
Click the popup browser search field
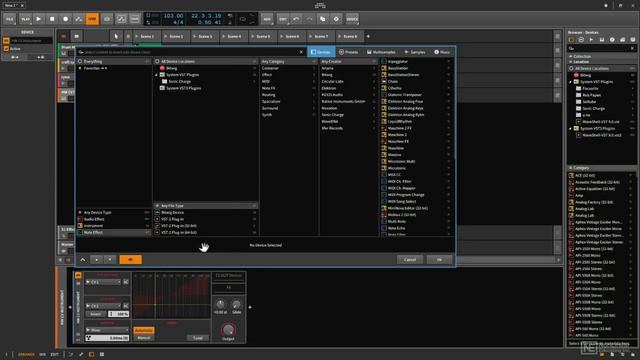tap(188, 52)
